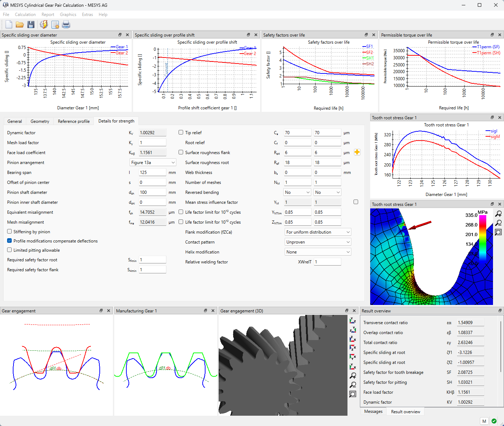
Task: Open the Calculation menu
Action: tap(25, 15)
